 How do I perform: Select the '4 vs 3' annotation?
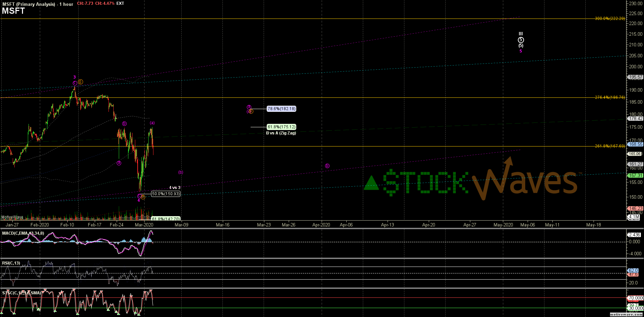(175, 188)
